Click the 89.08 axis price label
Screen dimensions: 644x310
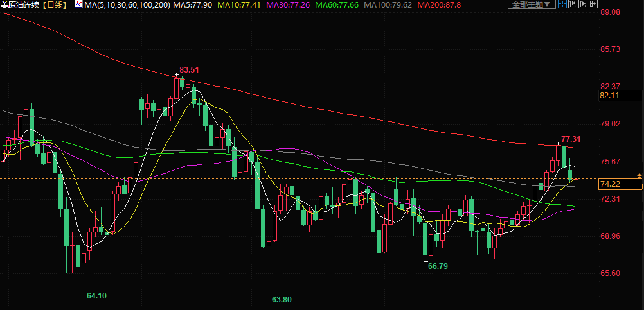610,12
